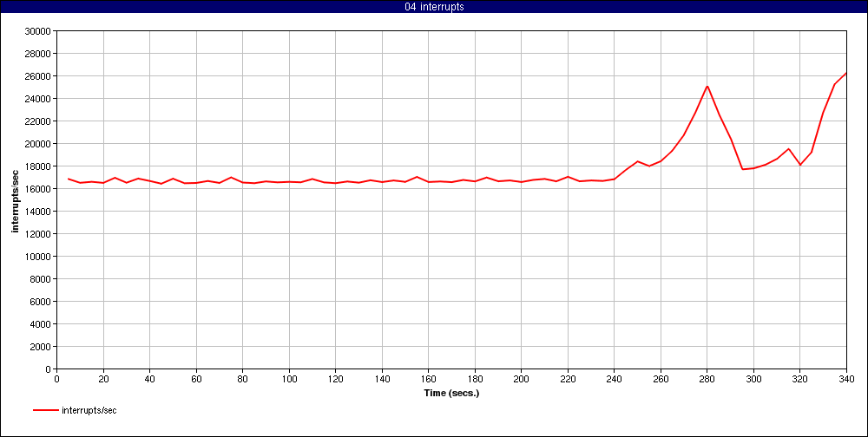This screenshot has height=437, width=868.
Task: Click the line peak at 280 seconds
Action: tap(707, 87)
